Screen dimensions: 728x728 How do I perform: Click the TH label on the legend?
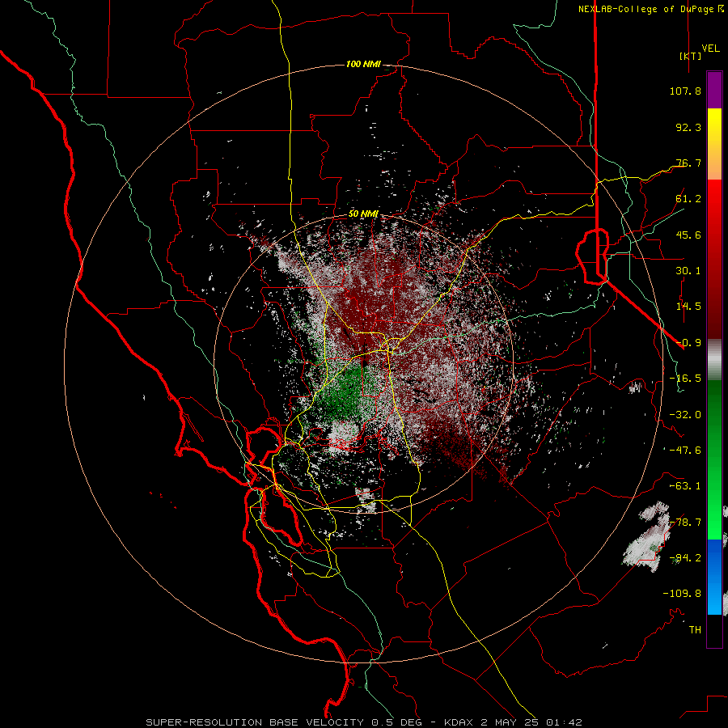[x=695, y=629]
